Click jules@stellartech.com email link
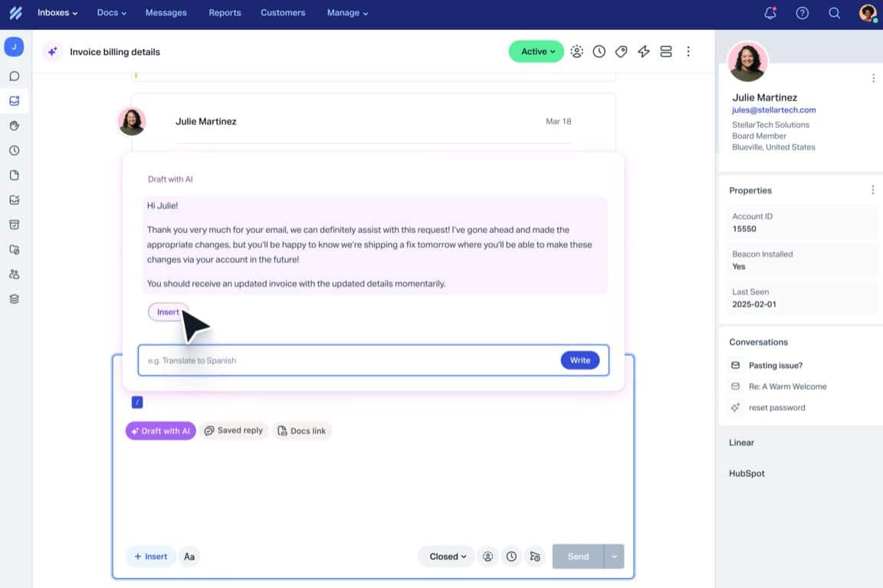Viewport: 883px width, 588px height. coord(773,110)
